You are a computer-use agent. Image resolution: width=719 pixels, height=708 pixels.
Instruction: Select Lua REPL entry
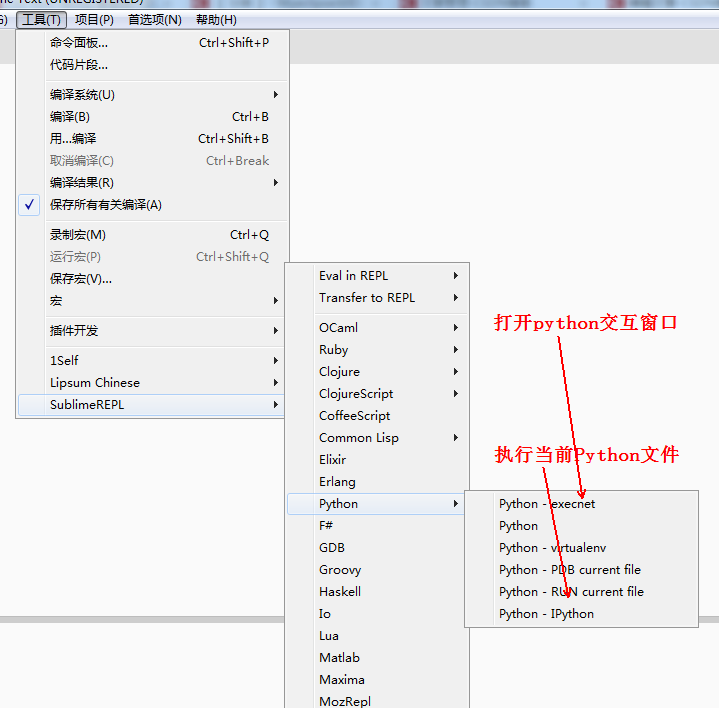377,636
